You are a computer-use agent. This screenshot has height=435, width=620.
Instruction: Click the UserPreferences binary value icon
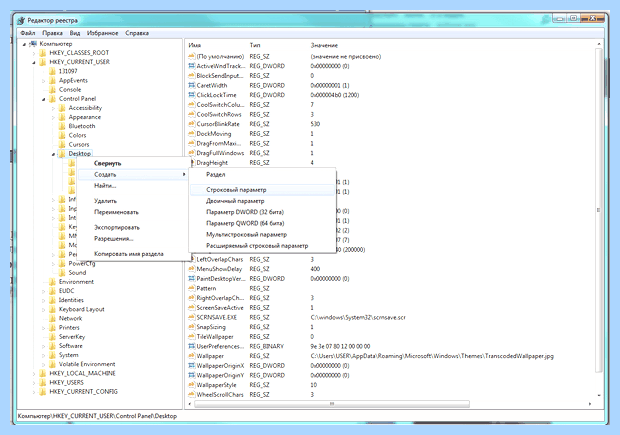click(192, 346)
